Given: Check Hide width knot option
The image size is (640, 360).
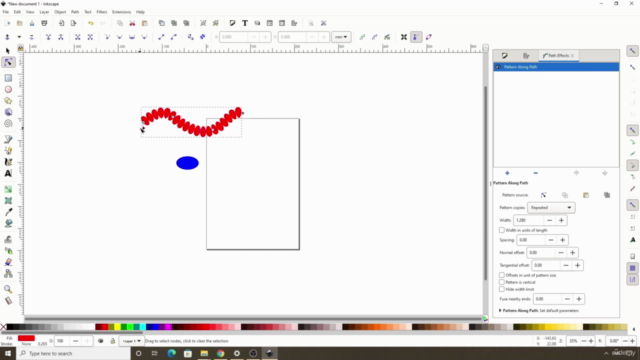Looking at the screenshot, I should pyautogui.click(x=502, y=289).
